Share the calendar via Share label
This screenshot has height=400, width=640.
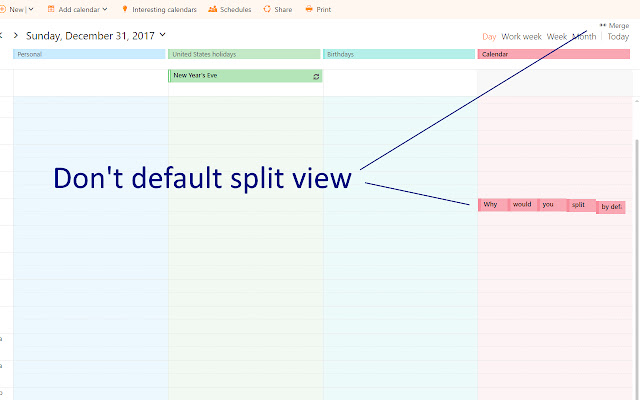[283, 9]
